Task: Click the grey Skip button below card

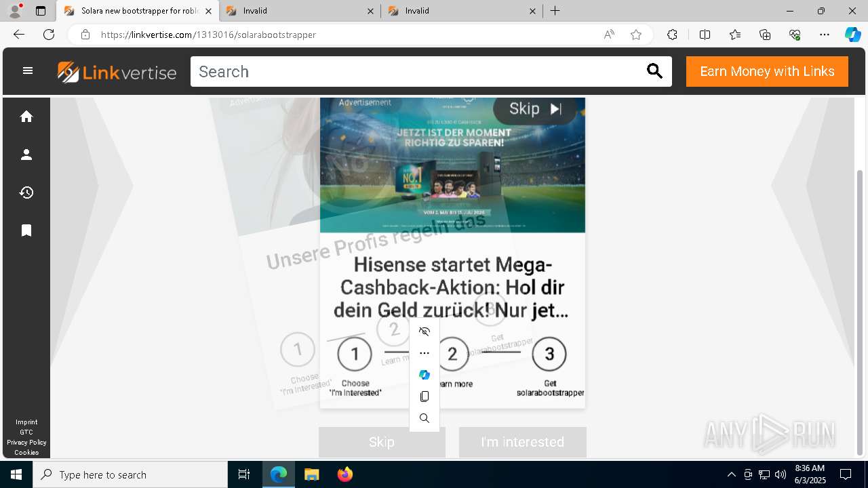Action: pos(382,442)
